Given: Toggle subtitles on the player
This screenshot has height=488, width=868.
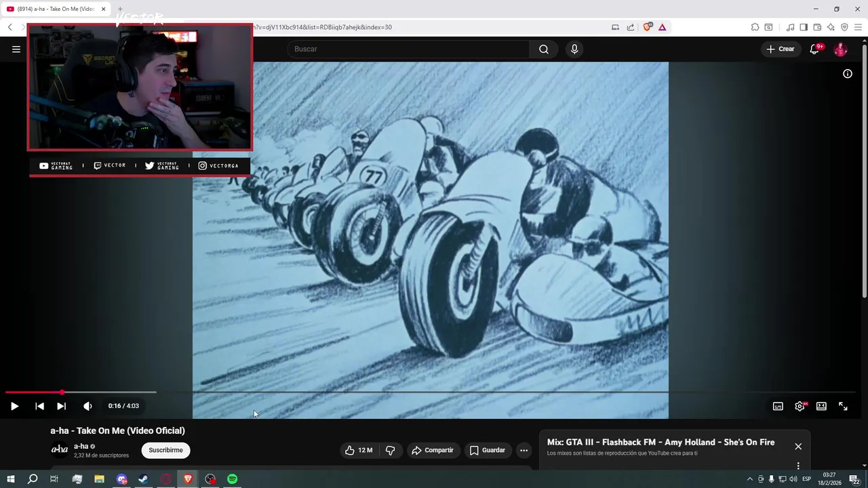Looking at the screenshot, I should click(x=778, y=406).
